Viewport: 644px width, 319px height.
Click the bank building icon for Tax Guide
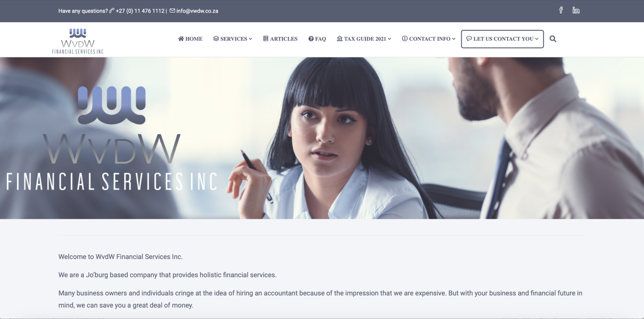(x=340, y=39)
